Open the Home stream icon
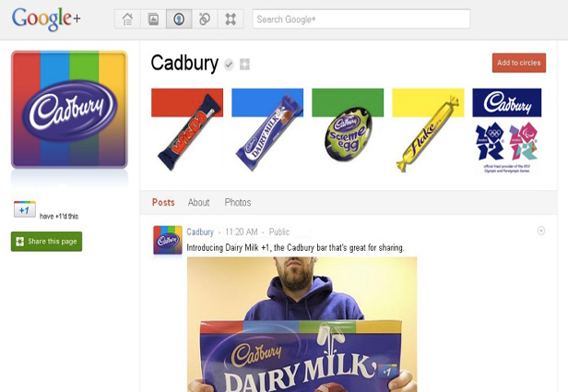568x392 pixels. 127,18
